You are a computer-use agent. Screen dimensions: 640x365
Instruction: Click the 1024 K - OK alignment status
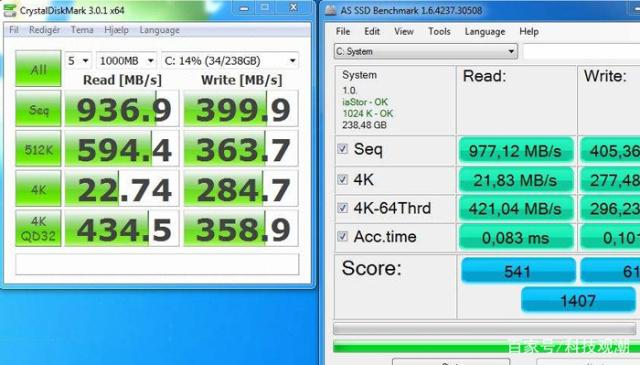tap(367, 114)
